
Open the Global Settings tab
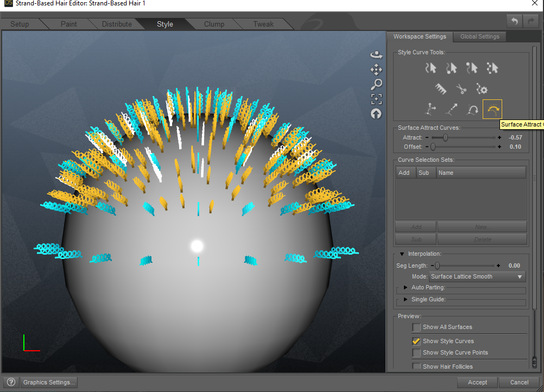tap(480, 36)
